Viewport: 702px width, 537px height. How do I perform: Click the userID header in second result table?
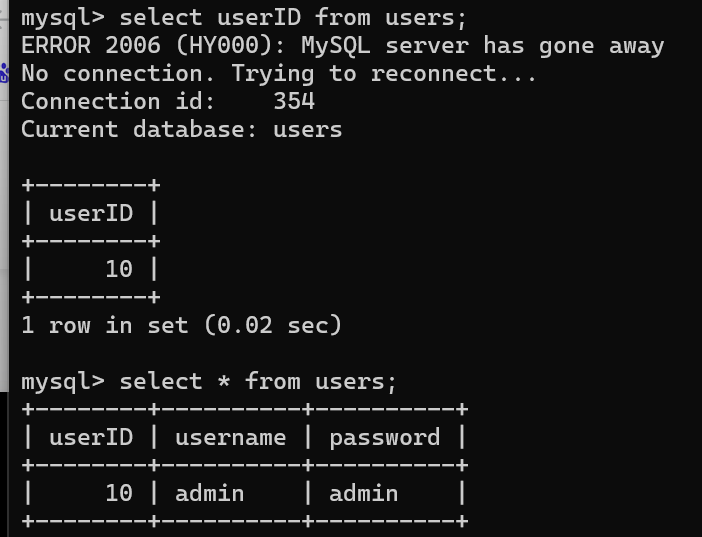(90, 438)
